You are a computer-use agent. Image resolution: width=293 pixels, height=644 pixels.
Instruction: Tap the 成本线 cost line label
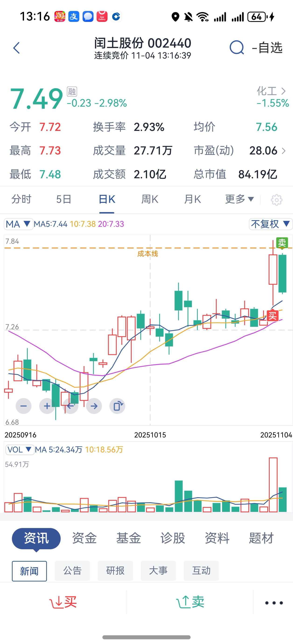click(147, 254)
